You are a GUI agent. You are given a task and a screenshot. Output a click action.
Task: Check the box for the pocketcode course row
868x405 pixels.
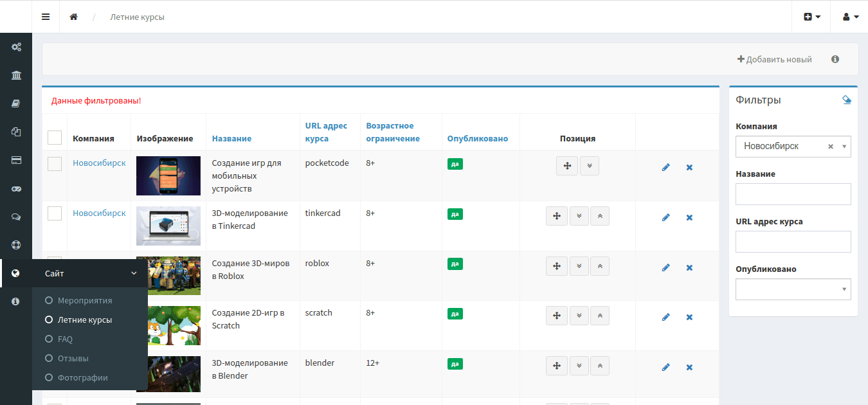coord(55,163)
